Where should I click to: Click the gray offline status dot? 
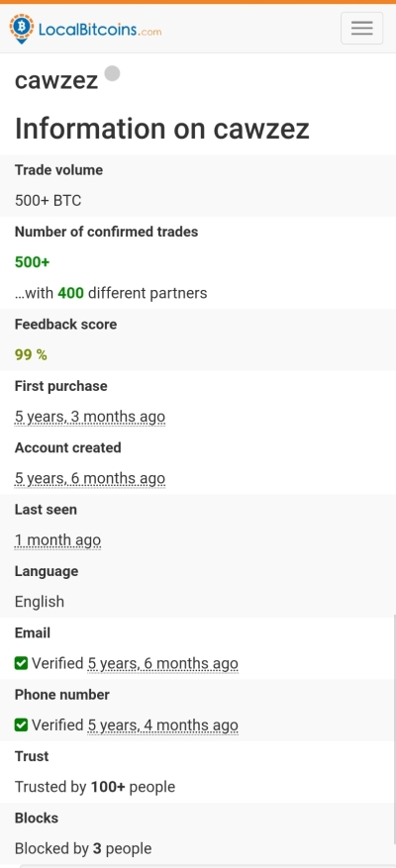(x=113, y=73)
